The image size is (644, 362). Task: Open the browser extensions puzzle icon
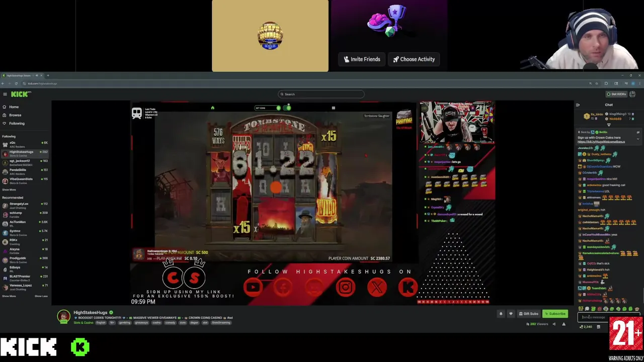point(606,83)
